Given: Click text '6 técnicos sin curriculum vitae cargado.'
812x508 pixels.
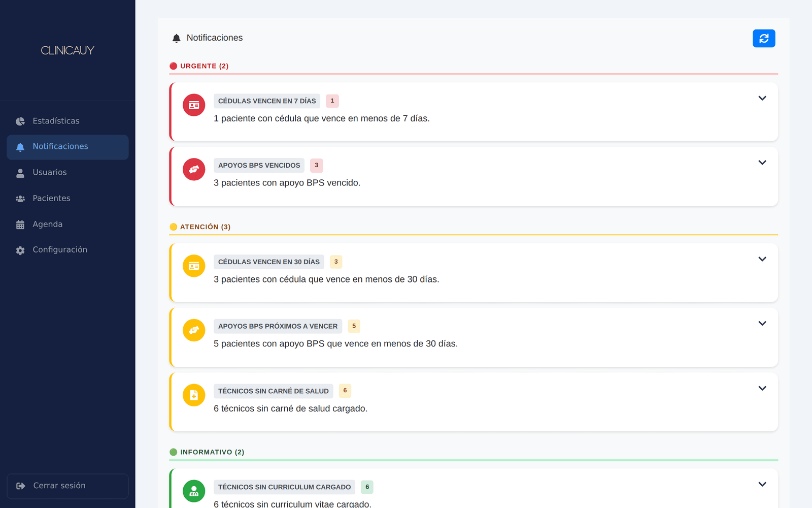Looking at the screenshot, I should coord(292,504).
